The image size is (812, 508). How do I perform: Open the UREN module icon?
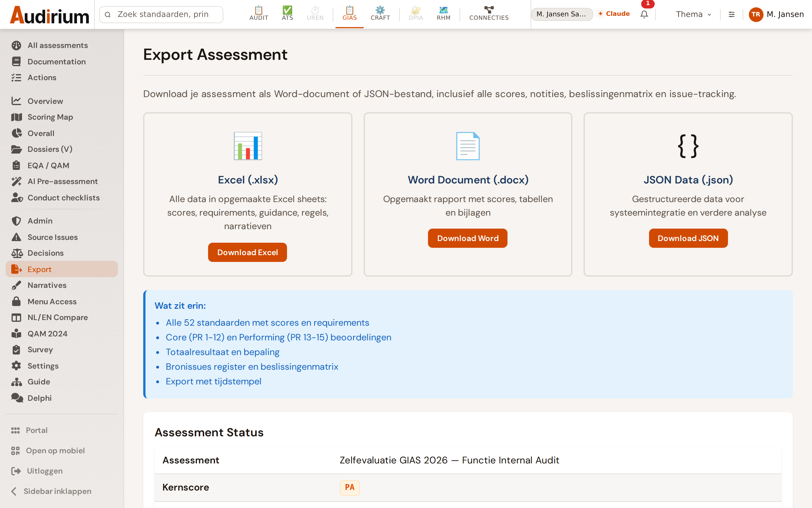[x=315, y=14]
